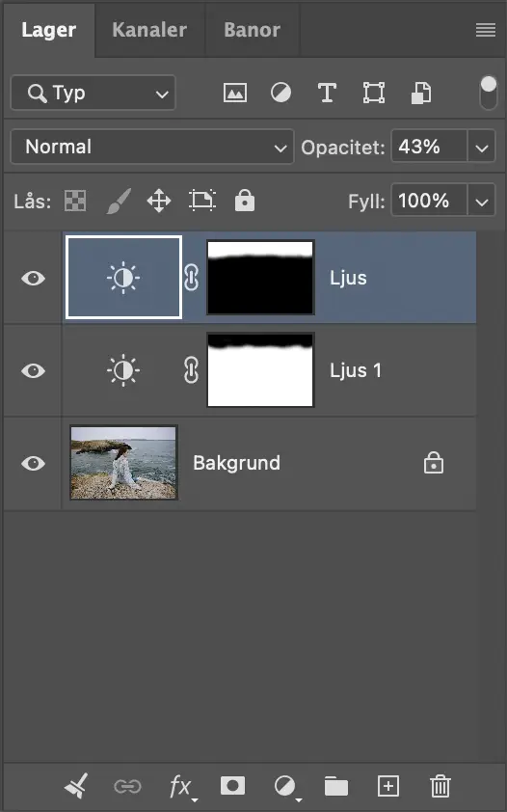Lock position move icon
This screenshot has height=812, width=507.
(159, 201)
